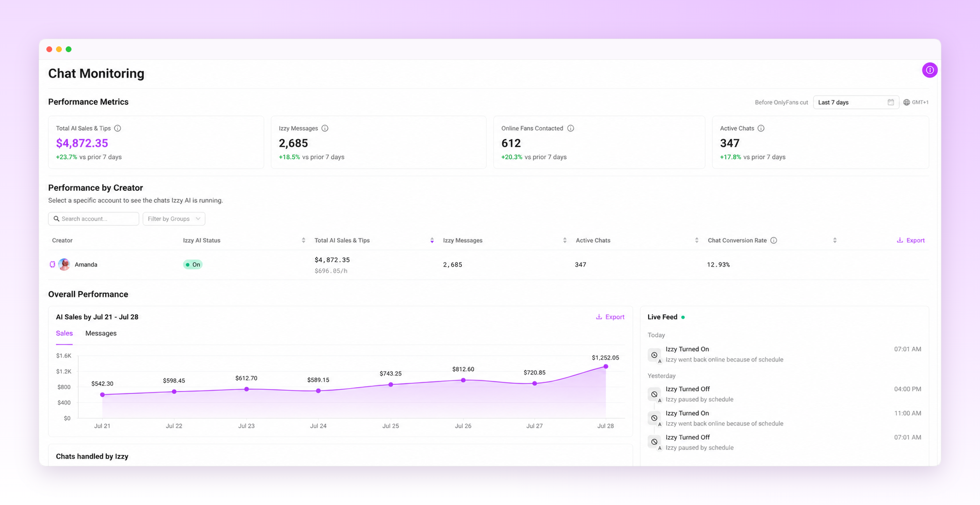Click the $696.05/h hourly rate text

pos(331,271)
